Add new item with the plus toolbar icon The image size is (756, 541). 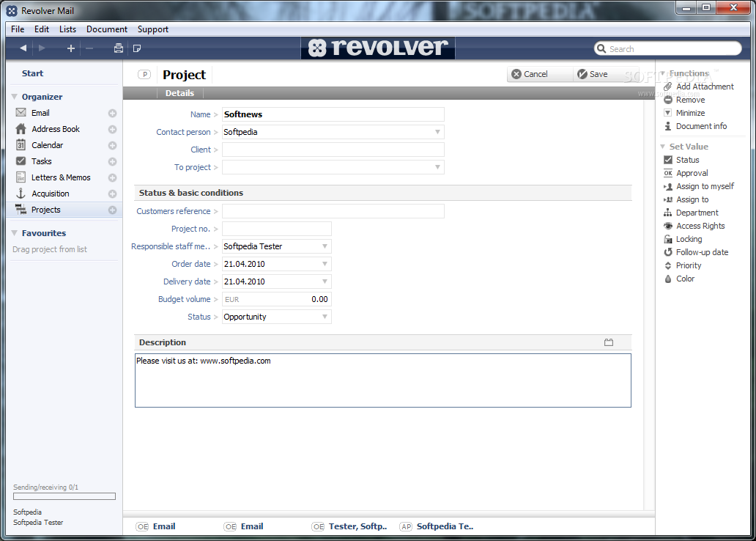pos(71,48)
